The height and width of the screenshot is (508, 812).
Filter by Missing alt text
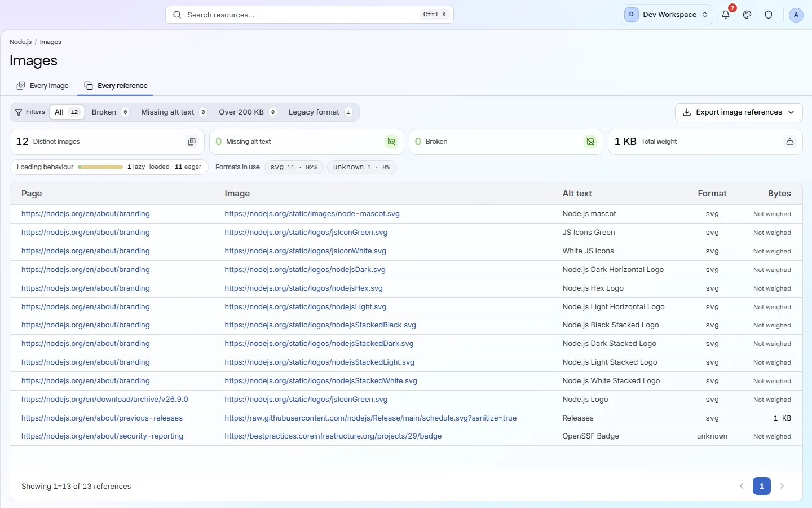coord(174,112)
